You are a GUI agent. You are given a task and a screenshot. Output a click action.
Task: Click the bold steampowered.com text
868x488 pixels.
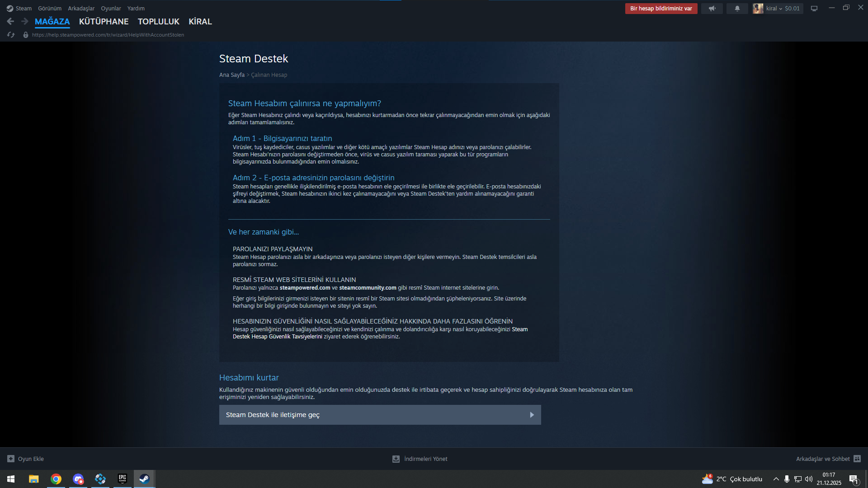coord(305,288)
